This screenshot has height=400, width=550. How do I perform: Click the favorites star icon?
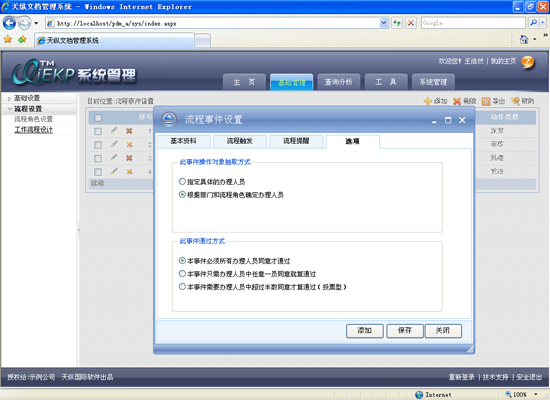click(x=8, y=39)
